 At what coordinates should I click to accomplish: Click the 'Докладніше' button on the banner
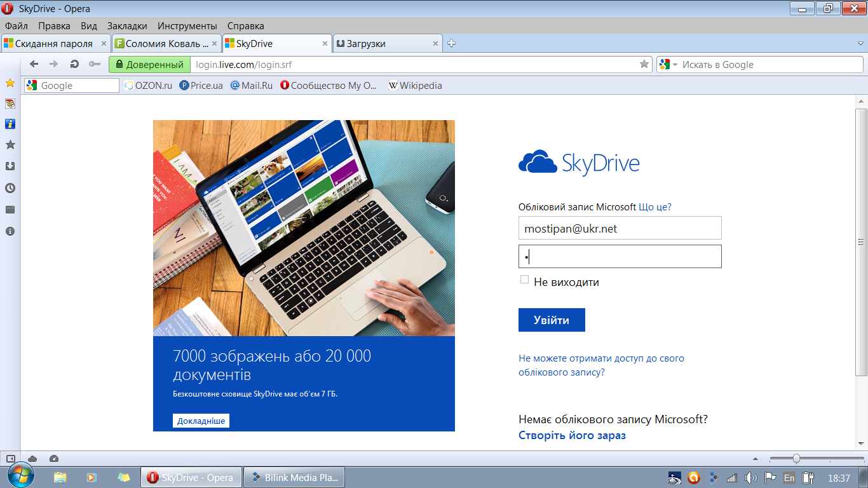(x=201, y=421)
